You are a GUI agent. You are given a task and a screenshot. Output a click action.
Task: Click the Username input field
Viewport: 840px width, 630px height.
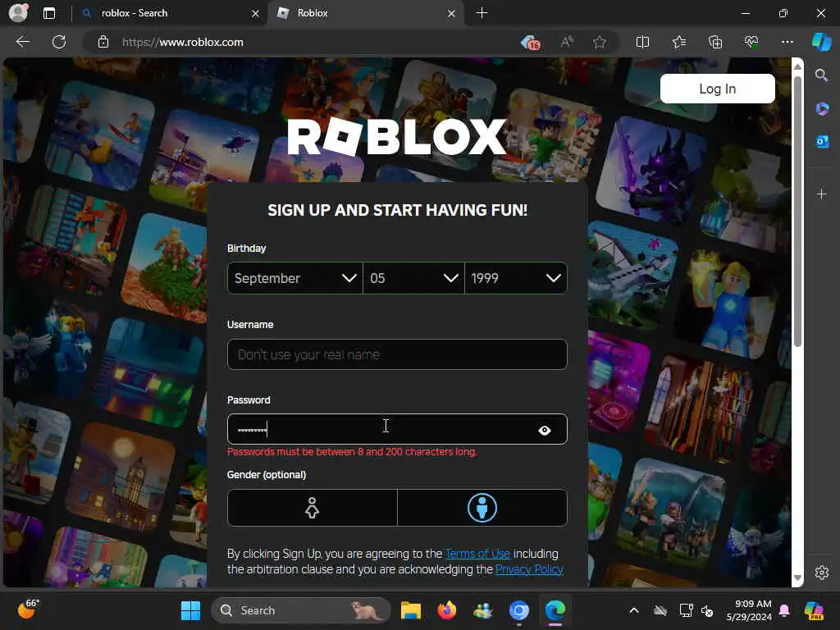coord(397,354)
